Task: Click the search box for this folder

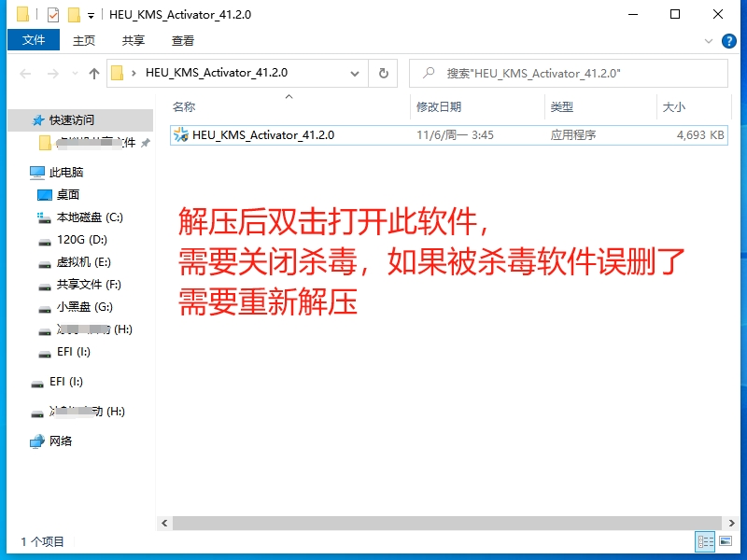Action: 569,74
